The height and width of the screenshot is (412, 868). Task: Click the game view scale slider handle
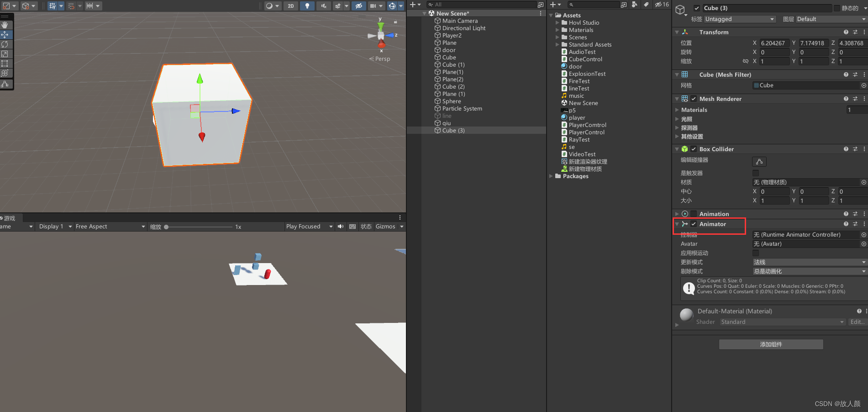click(x=166, y=227)
